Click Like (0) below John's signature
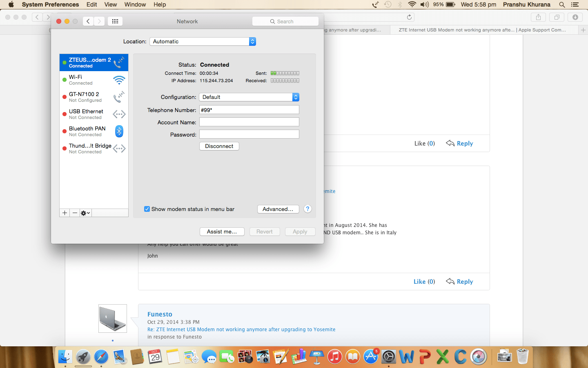This screenshot has height=368, width=588. (x=424, y=281)
